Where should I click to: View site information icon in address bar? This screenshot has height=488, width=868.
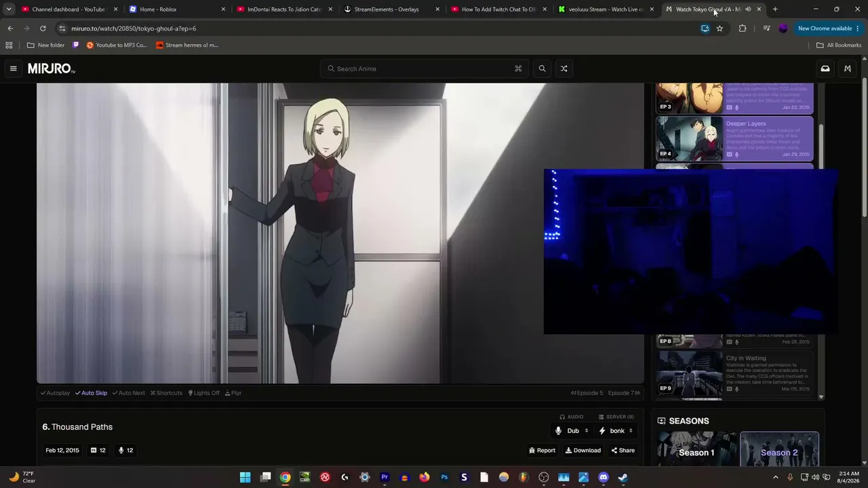(62, 28)
